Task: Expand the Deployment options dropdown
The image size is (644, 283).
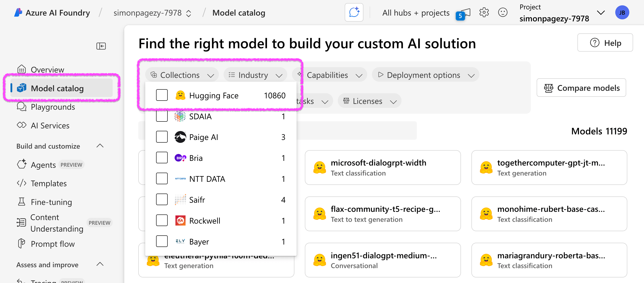Action: click(x=425, y=75)
